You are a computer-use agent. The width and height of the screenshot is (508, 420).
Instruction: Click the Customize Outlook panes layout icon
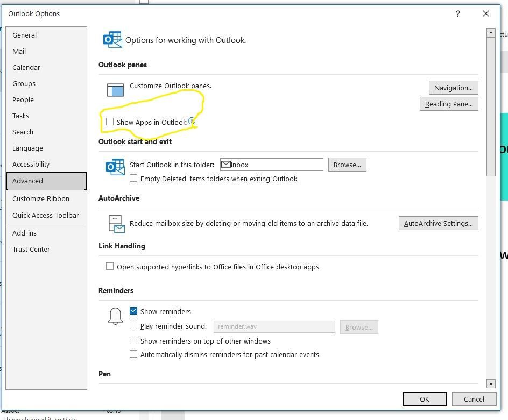click(115, 90)
